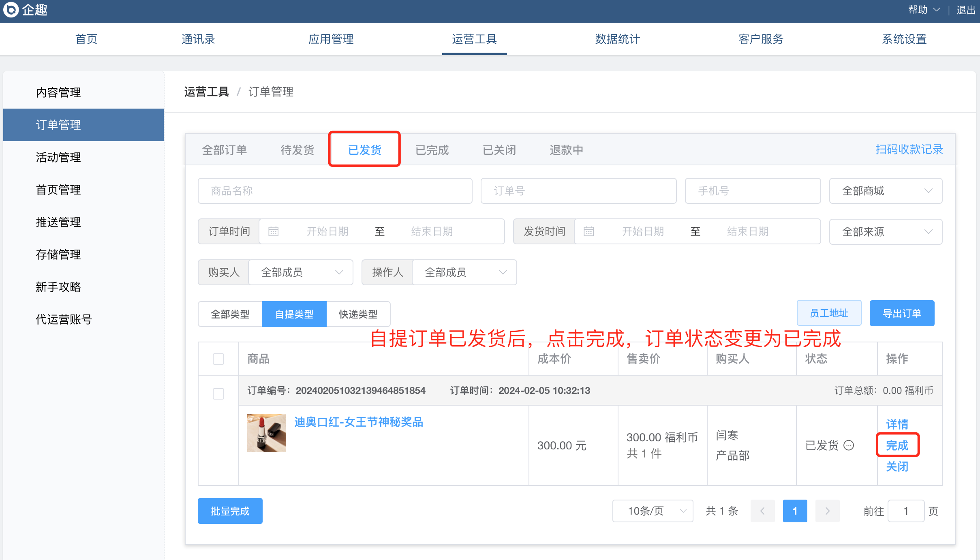Select the 快递类型 filter option
This screenshot has width=980, height=560.
point(358,314)
